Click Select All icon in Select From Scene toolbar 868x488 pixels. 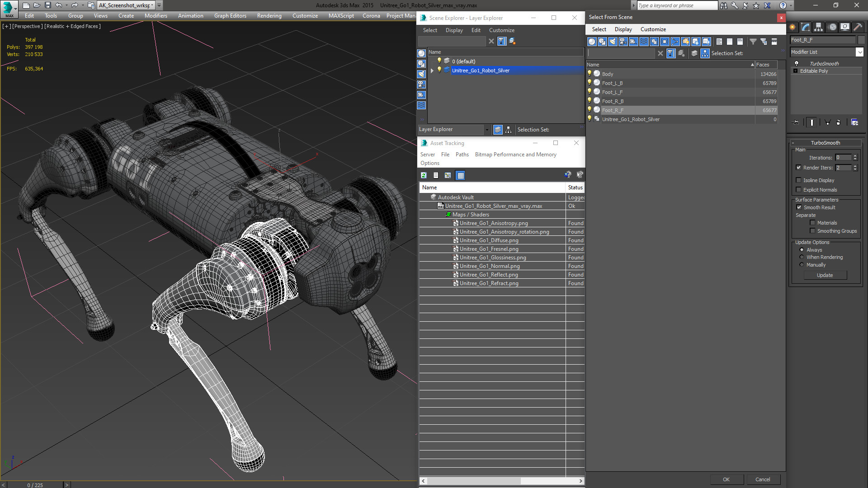pyautogui.click(x=719, y=42)
